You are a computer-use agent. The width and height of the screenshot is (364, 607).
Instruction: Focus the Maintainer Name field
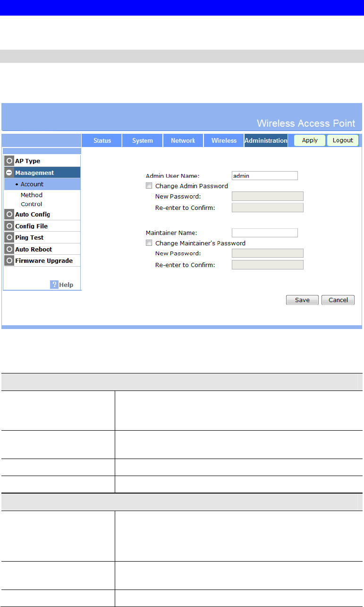pyautogui.click(x=265, y=233)
